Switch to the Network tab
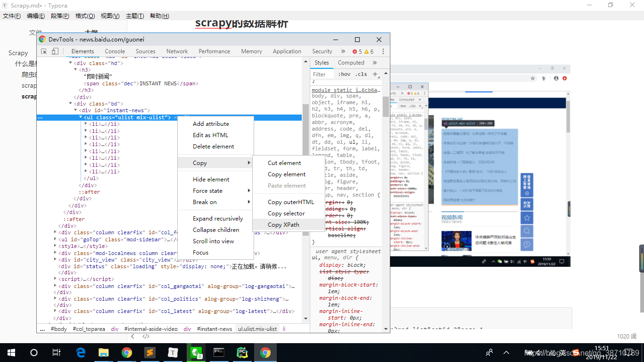This screenshot has width=644, height=362. click(177, 51)
